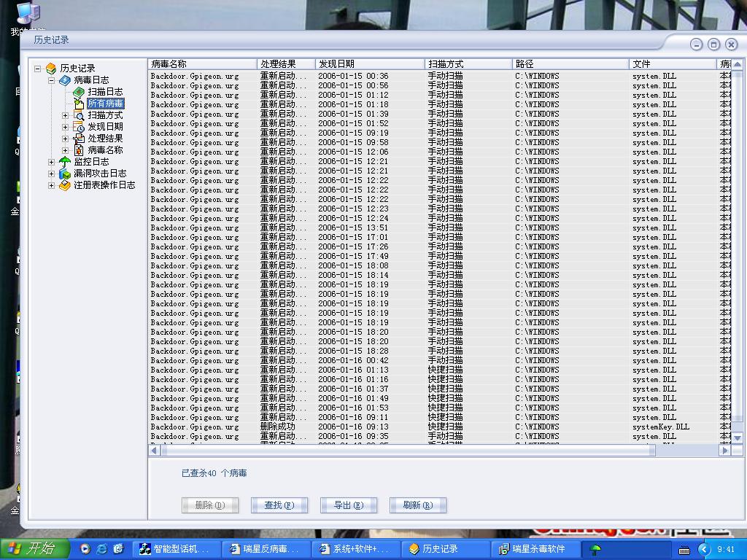This screenshot has height=560, width=747.
Task: Click the green umbrella tray icon
Action: [x=595, y=550]
